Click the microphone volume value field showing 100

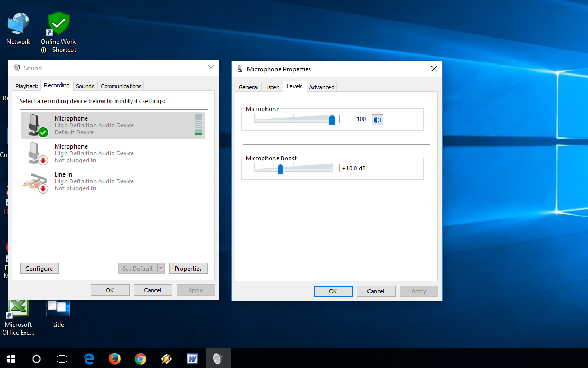coord(353,119)
